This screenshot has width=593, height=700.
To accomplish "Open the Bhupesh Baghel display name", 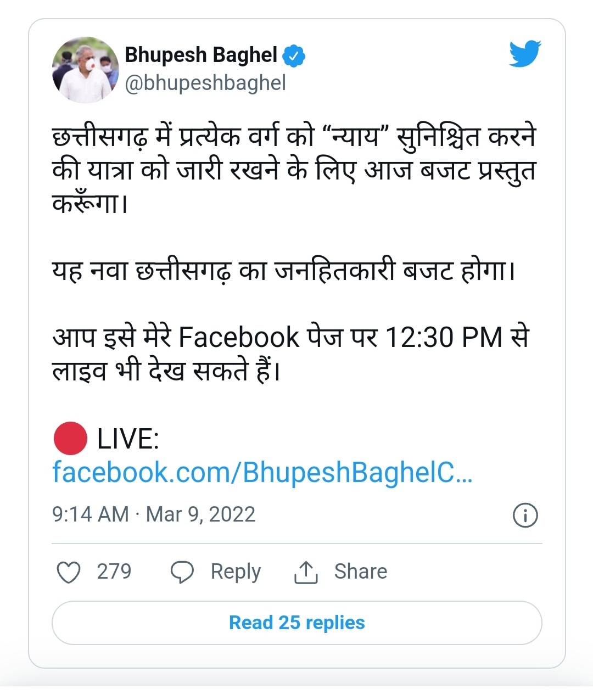I will (x=201, y=55).
